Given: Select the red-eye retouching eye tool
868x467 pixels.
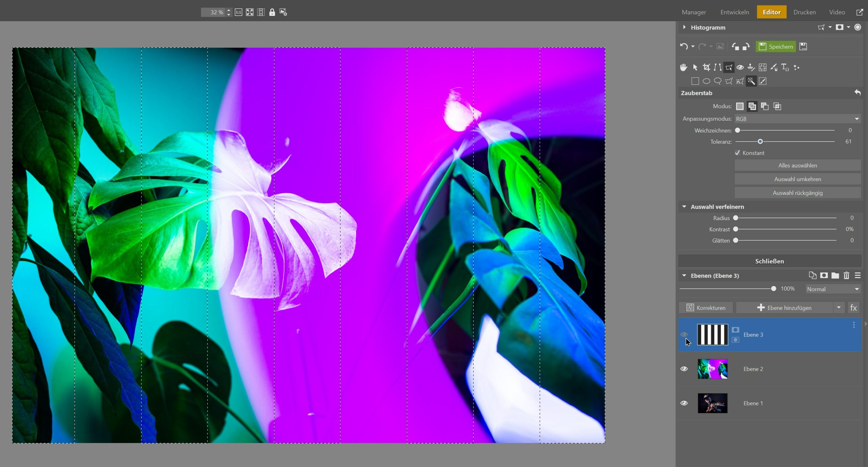Looking at the screenshot, I should click(740, 67).
